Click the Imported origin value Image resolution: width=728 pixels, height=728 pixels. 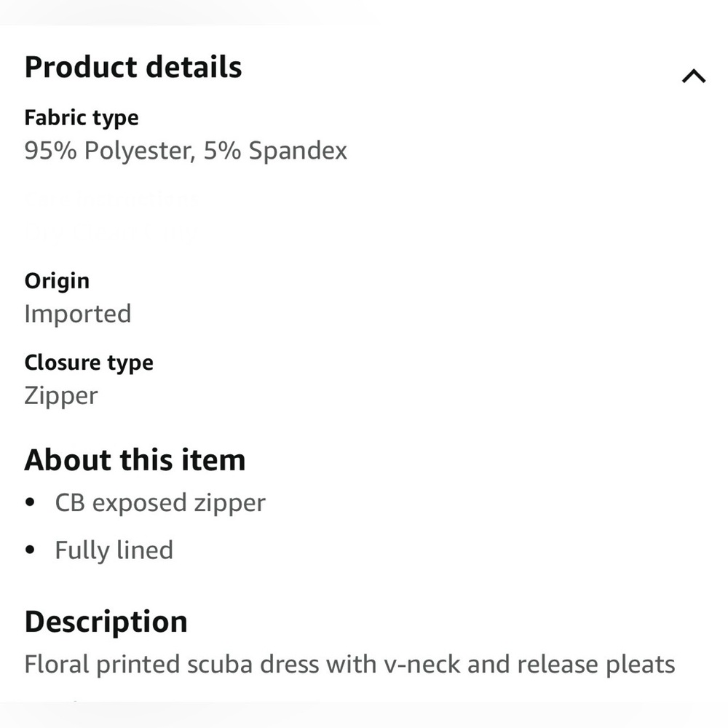[78, 314]
